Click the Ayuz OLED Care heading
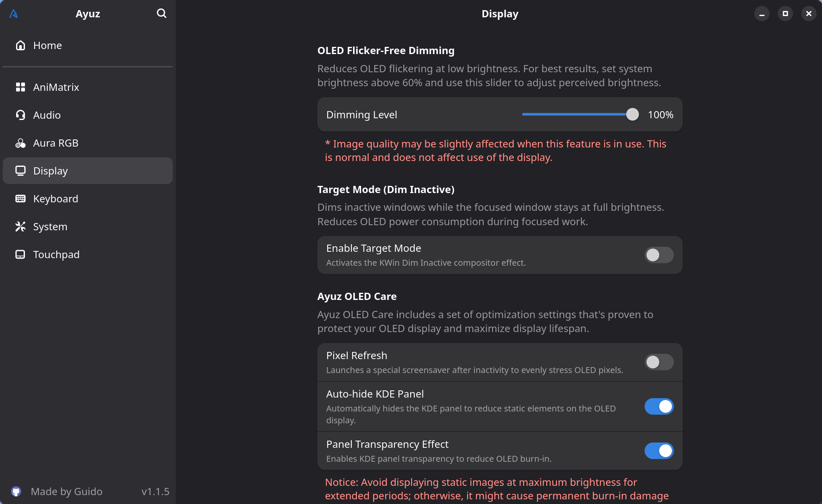Viewport: 822px width, 504px height. pos(357,296)
